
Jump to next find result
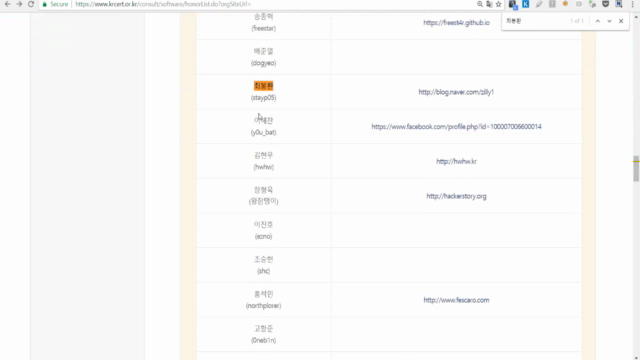click(609, 21)
